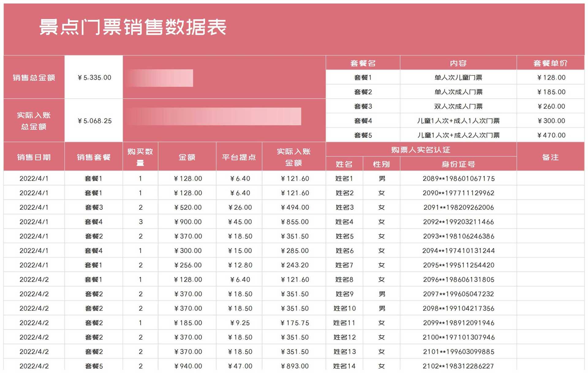Click the 备注 cell in 姓名3 row
The image size is (588, 373).
pyautogui.click(x=551, y=207)
